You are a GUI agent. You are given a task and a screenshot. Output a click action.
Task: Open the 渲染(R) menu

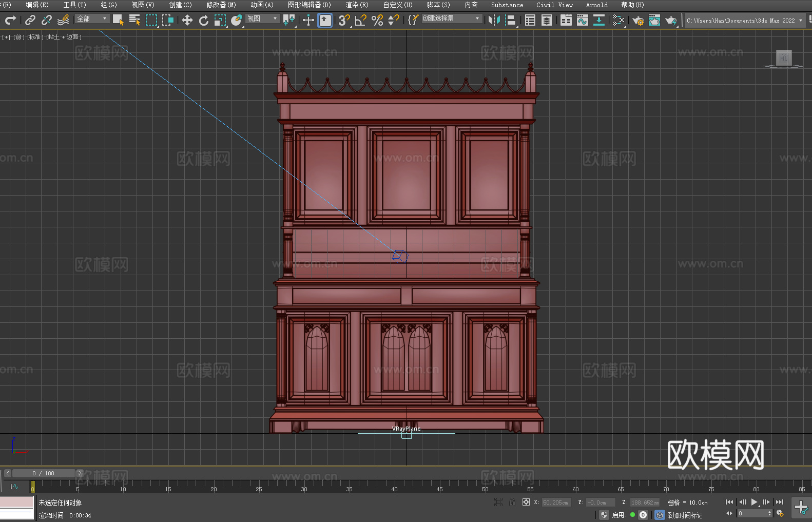click(357, 5)
